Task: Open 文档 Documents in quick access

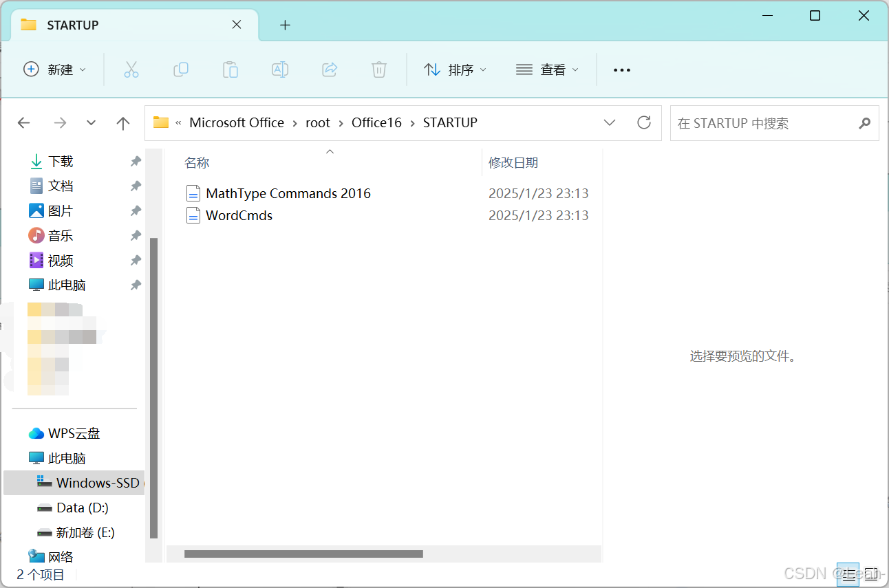Action: [x=61, y=186]
